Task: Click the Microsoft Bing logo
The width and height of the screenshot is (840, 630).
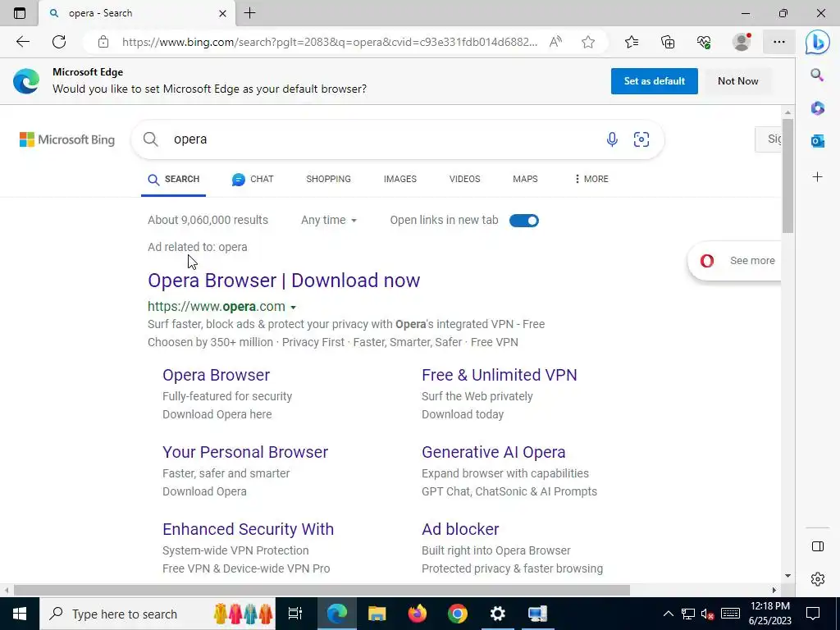Action: (x=67, y=139)
